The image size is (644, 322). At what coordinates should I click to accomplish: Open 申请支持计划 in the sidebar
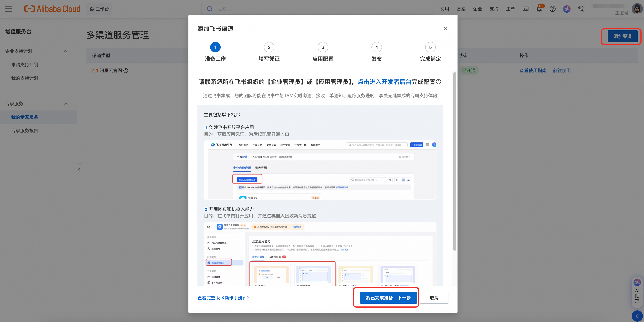[x=25, y=65]
